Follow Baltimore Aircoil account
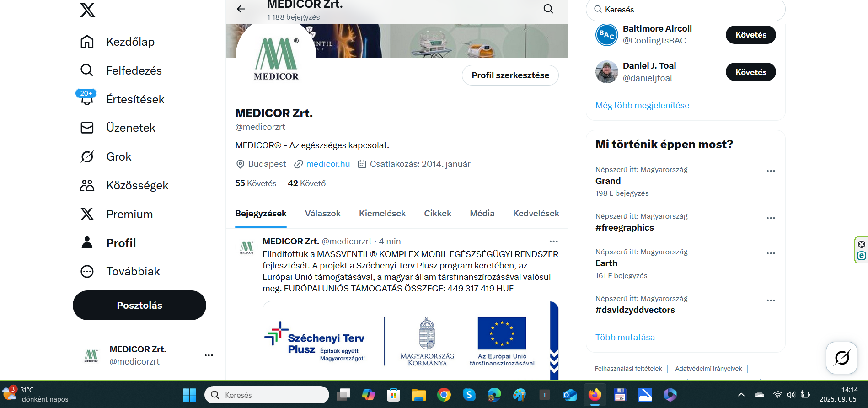 (750, 35)
